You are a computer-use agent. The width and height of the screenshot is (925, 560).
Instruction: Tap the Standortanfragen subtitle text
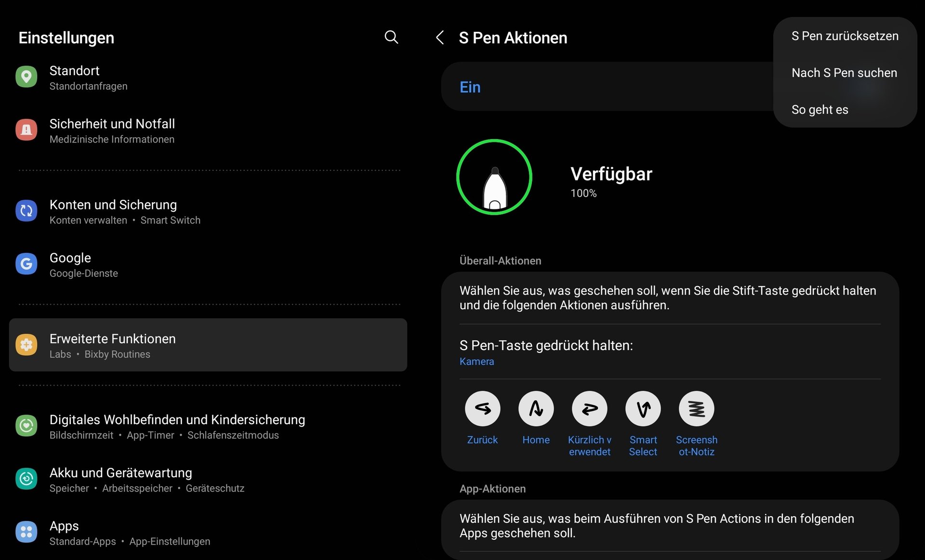coord(88,86)
